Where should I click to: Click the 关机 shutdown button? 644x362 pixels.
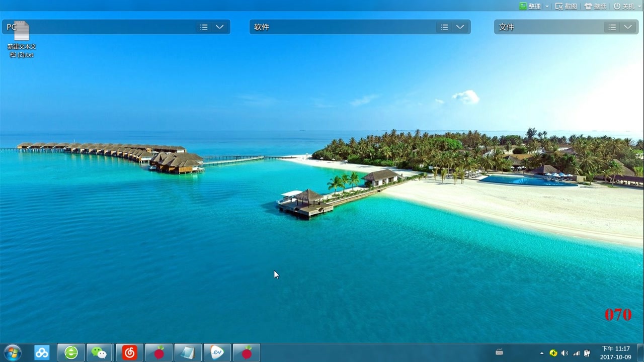[x=624, y=6]
